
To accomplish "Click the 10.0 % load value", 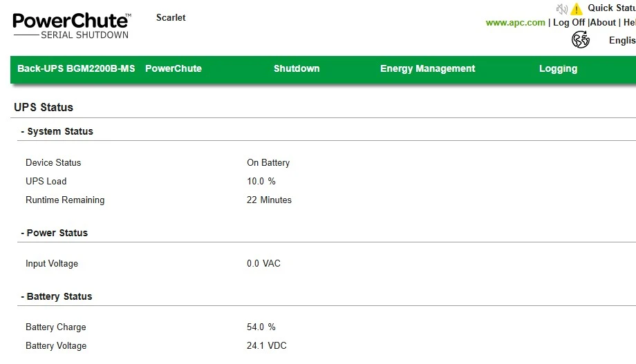I will point(261,181).
